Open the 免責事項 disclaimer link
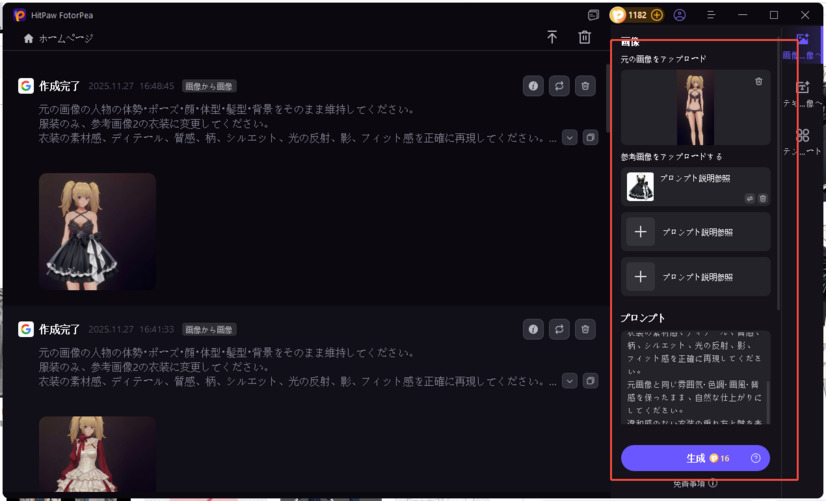The width and height of the screenshot is (826, 501). (x=690, y=484)
